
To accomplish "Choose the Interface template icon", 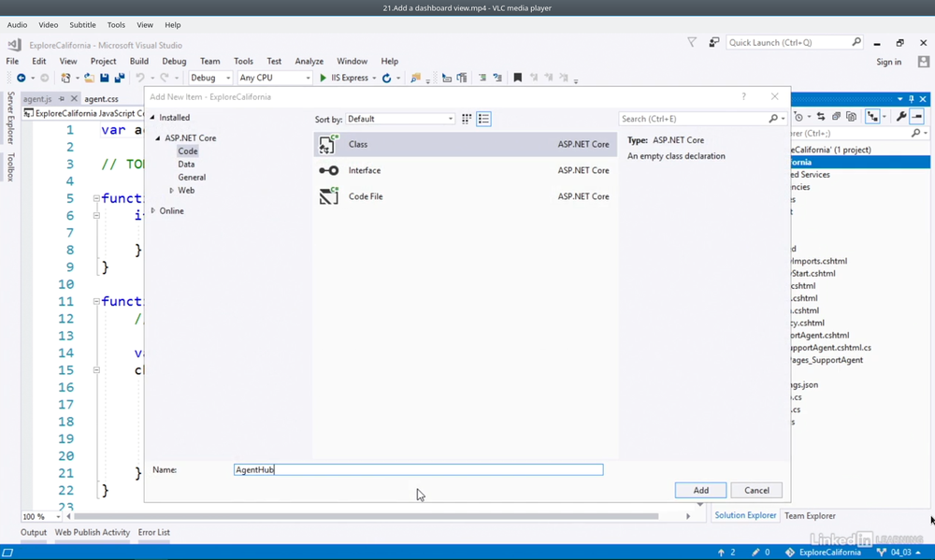I will pos(328,171).
